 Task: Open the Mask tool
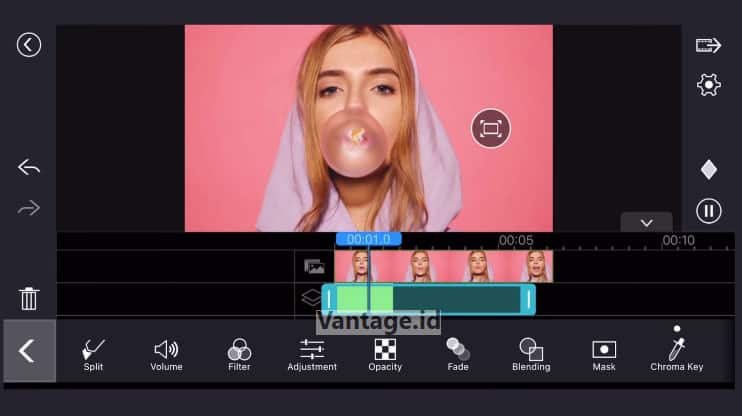pyautogui.click(x=604, y=355)
